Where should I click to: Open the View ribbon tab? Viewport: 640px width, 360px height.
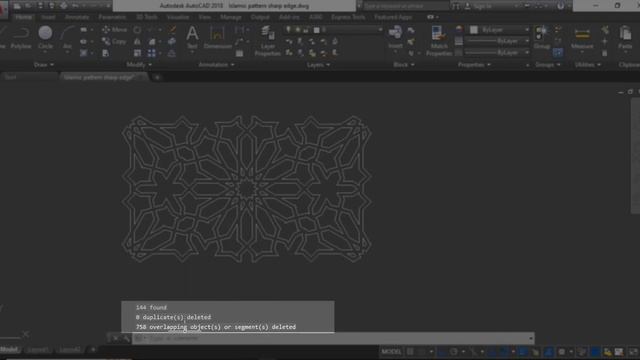(204, 17)
